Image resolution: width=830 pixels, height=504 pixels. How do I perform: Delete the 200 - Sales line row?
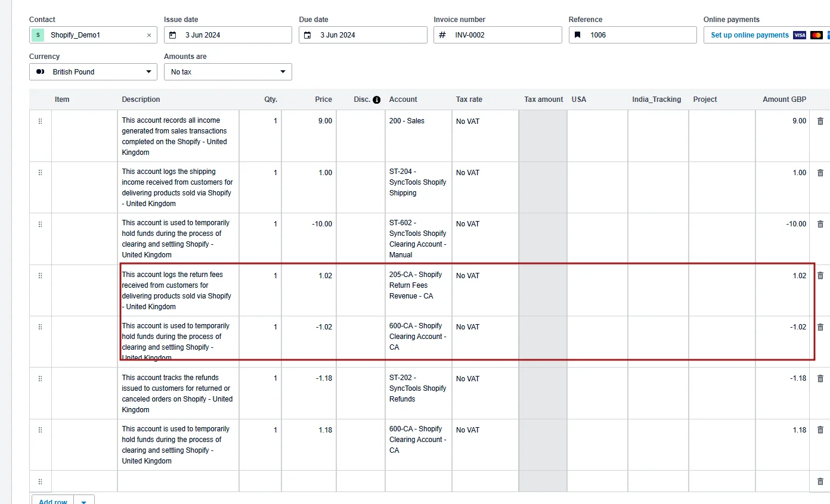click(820, 121)
